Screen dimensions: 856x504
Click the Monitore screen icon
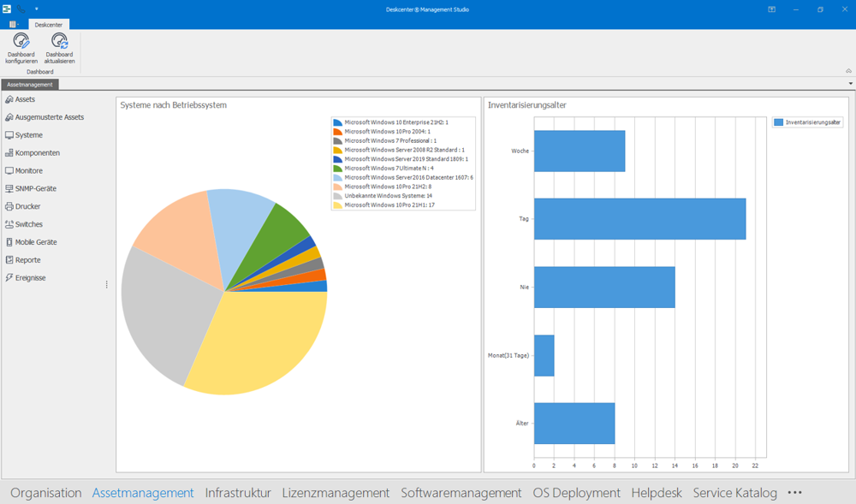click(x=9, y=171)
